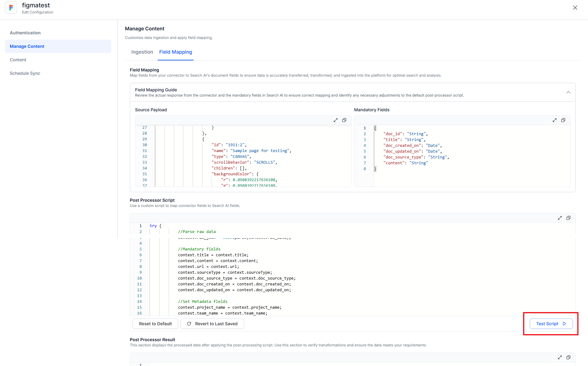Open the Content sidebar item
This screenshot has height=366, width=588.
(18, 60)
